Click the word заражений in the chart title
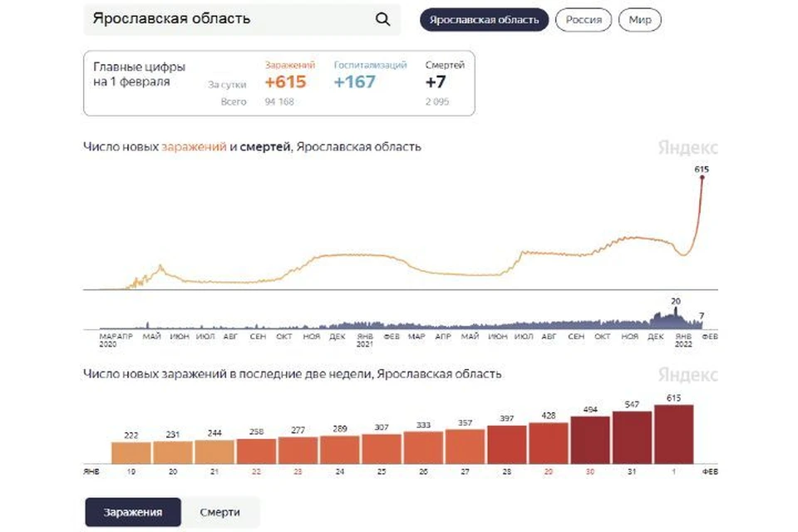This screenshot has width=798, height=532. (x=194, y=146)
